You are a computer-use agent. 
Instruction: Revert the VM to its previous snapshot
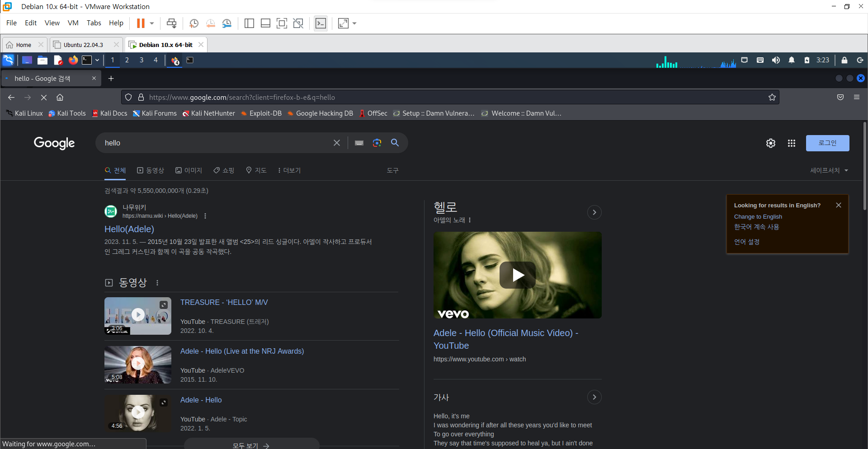click(210, 23)
